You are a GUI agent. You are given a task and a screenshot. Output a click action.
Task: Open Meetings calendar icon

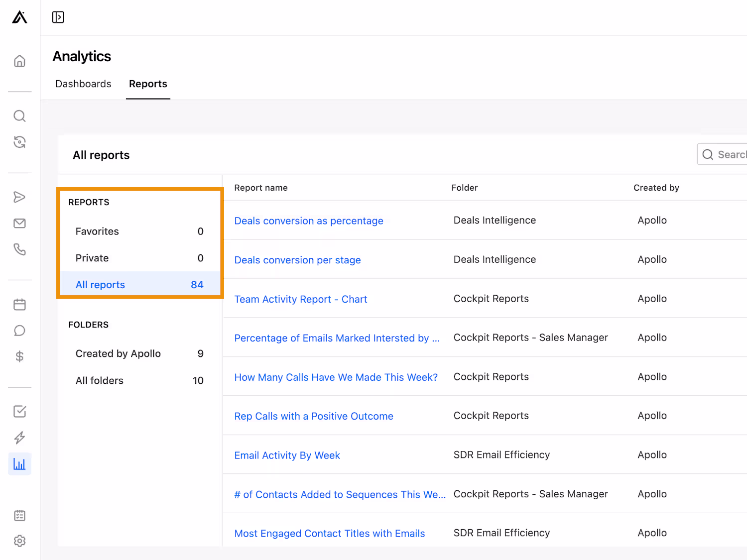coord(19,305)
